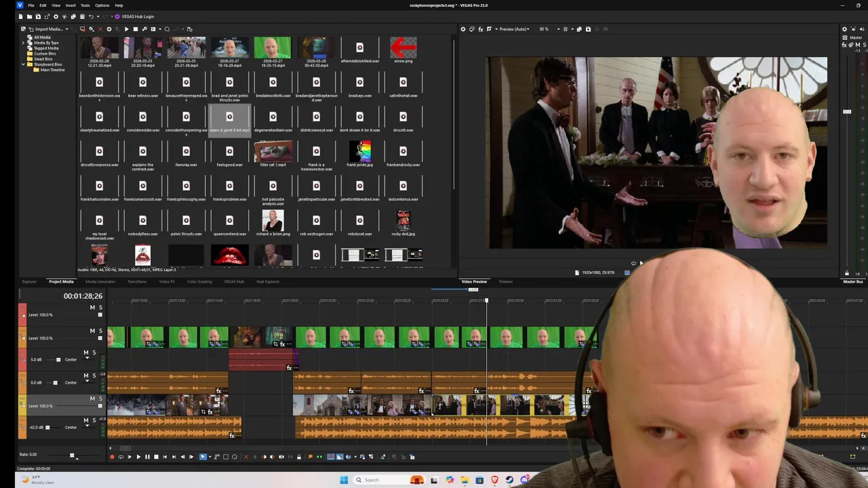Open the Insert menu
This screenshot has width=868, height=488.
(71, 5)
